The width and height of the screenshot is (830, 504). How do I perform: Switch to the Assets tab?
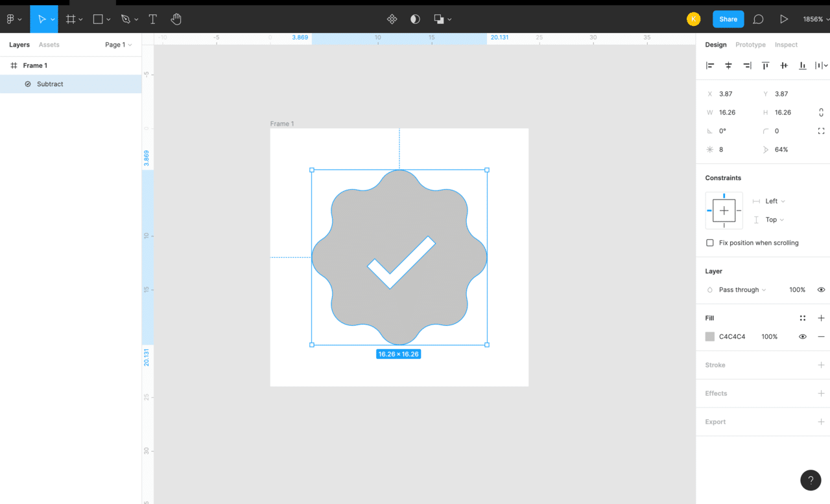coord(49,45)
